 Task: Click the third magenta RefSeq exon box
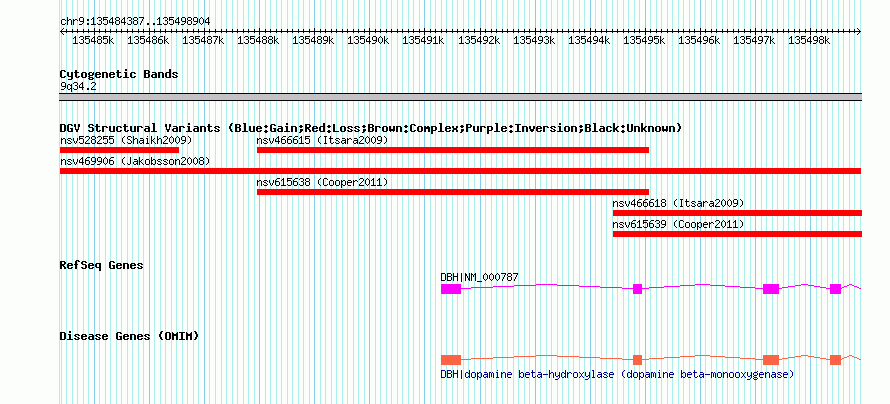click(771, 289)
